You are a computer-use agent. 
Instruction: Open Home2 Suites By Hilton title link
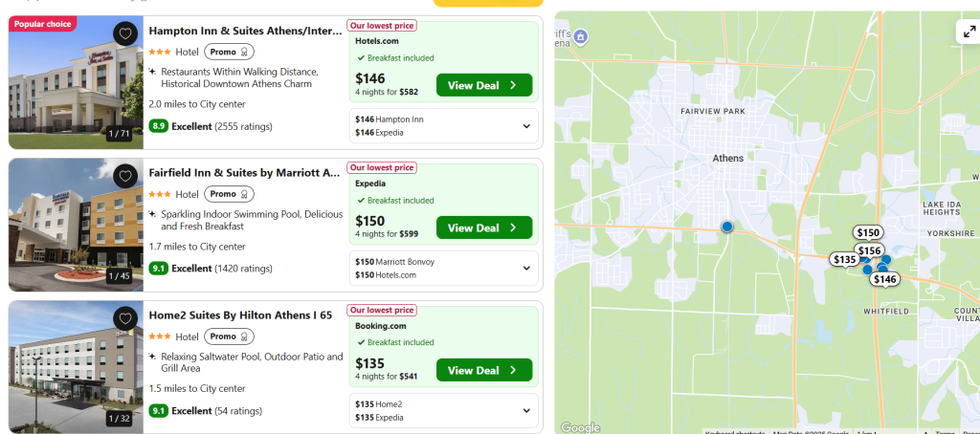coord(240,315)
